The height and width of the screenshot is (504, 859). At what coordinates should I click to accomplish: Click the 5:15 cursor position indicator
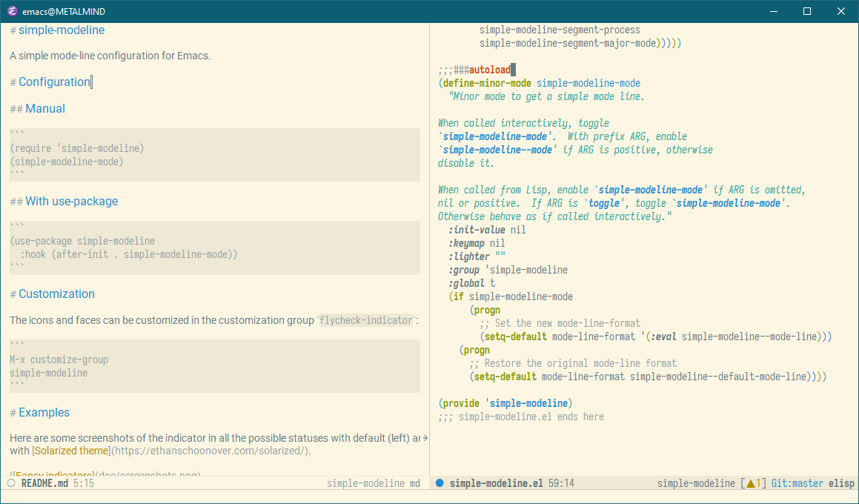point(84,483)
